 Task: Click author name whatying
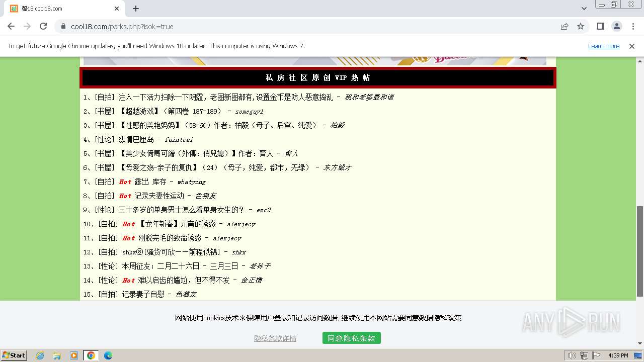[x=191, y=182]
